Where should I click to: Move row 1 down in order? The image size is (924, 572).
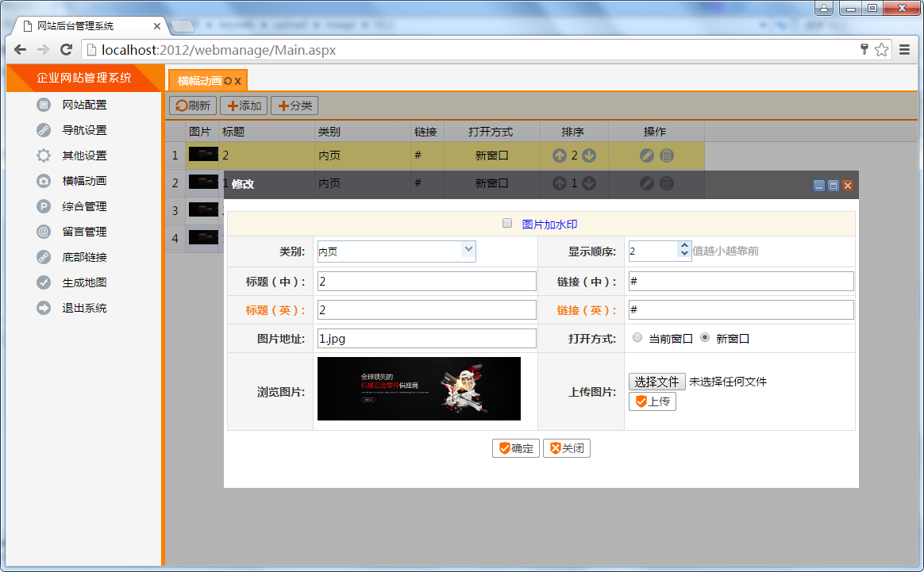[589, 155]
